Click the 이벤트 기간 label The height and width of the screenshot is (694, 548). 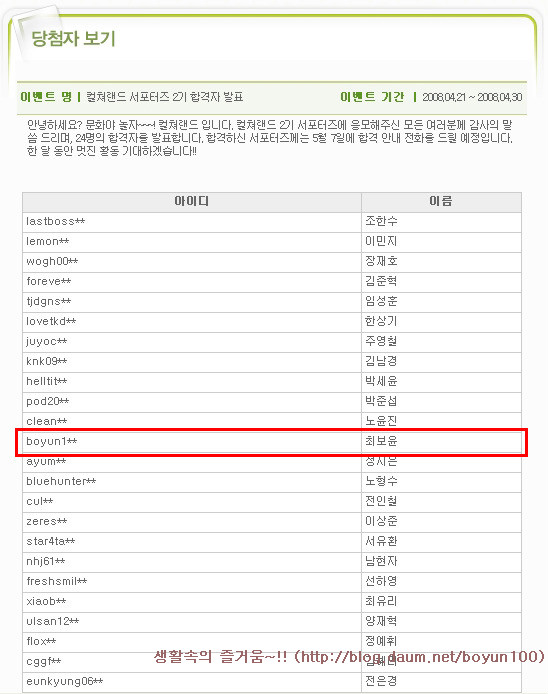pyautogui.click(x=372, y=96)
